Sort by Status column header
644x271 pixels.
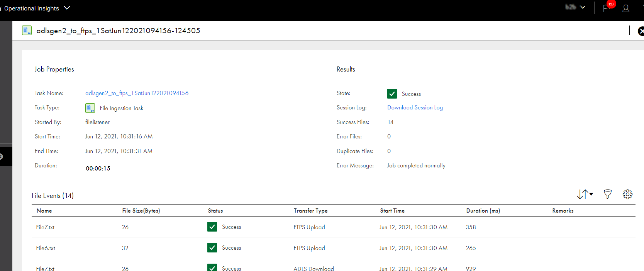coord(215,211)
